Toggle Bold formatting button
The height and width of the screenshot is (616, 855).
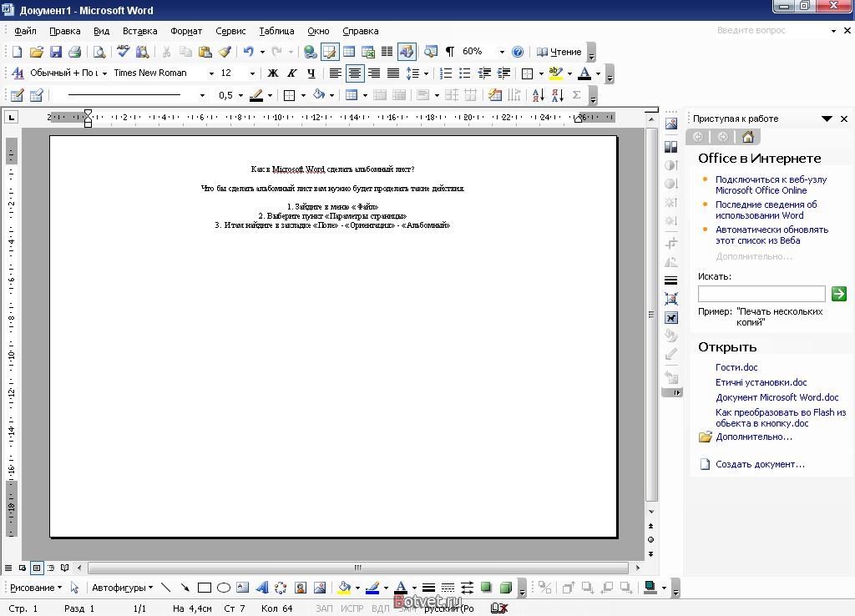[x=272, y=73]
